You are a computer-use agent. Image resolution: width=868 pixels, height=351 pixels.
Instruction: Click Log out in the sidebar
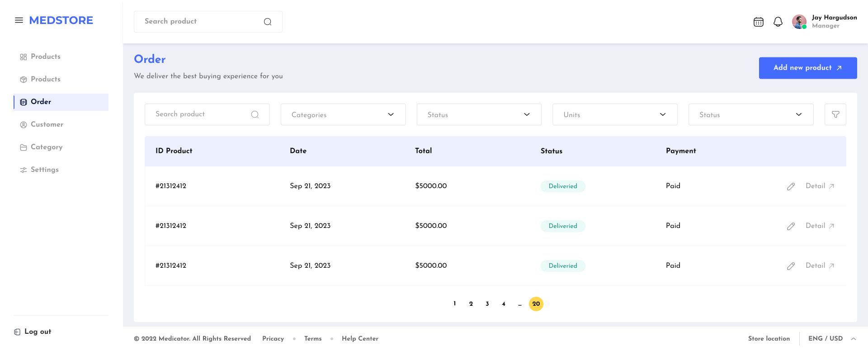coord(38,332)
